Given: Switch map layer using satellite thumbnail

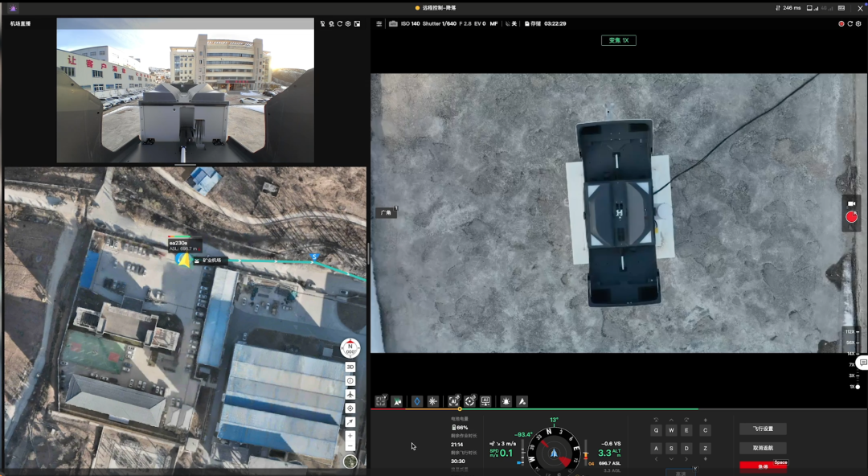Looking at the screenshot, I should point(350,462).
